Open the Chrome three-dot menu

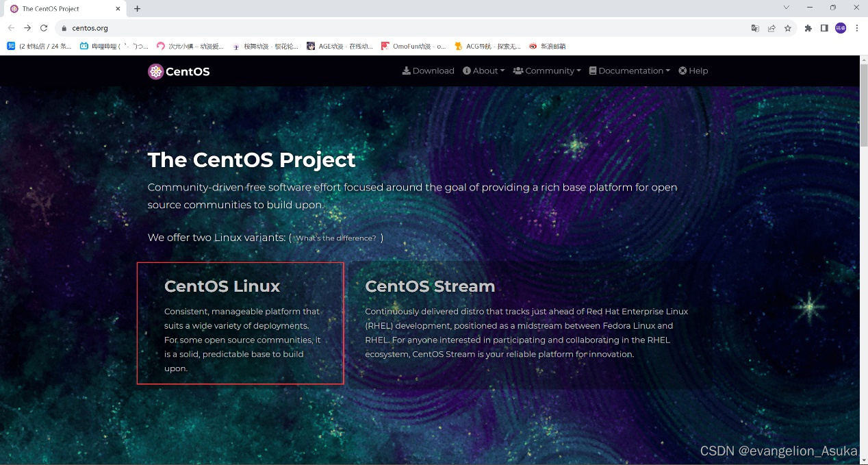(x=857, y=28)
